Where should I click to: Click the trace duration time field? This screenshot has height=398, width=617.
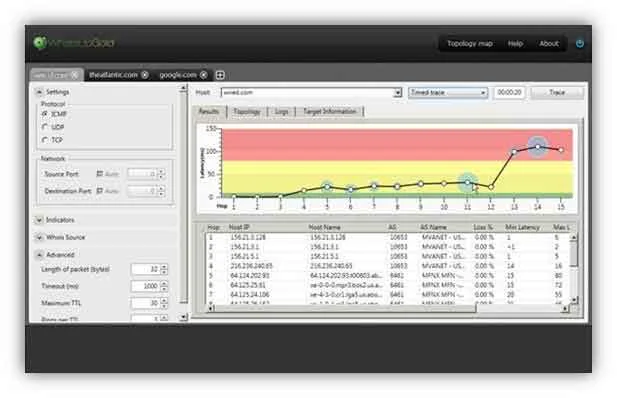[x=509, y=93]
